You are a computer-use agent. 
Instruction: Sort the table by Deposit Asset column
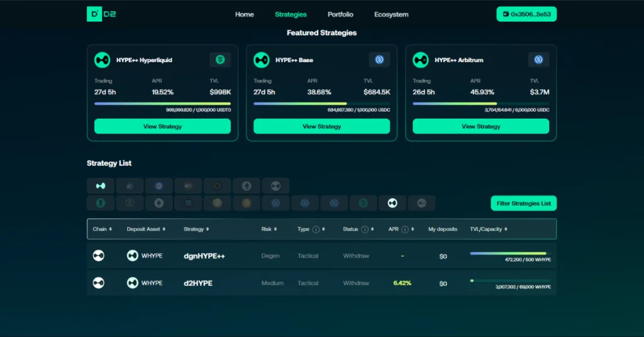click(146, 229)
